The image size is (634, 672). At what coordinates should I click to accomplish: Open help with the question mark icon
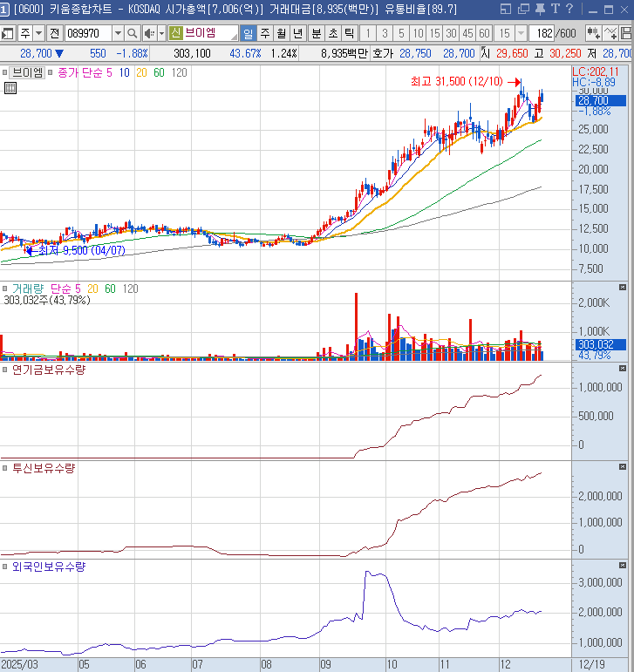point(568,10)
